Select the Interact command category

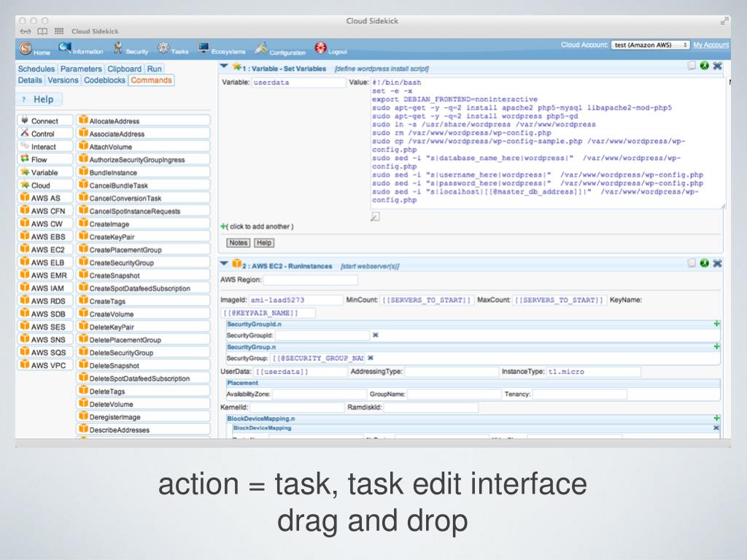pos(44,147)
